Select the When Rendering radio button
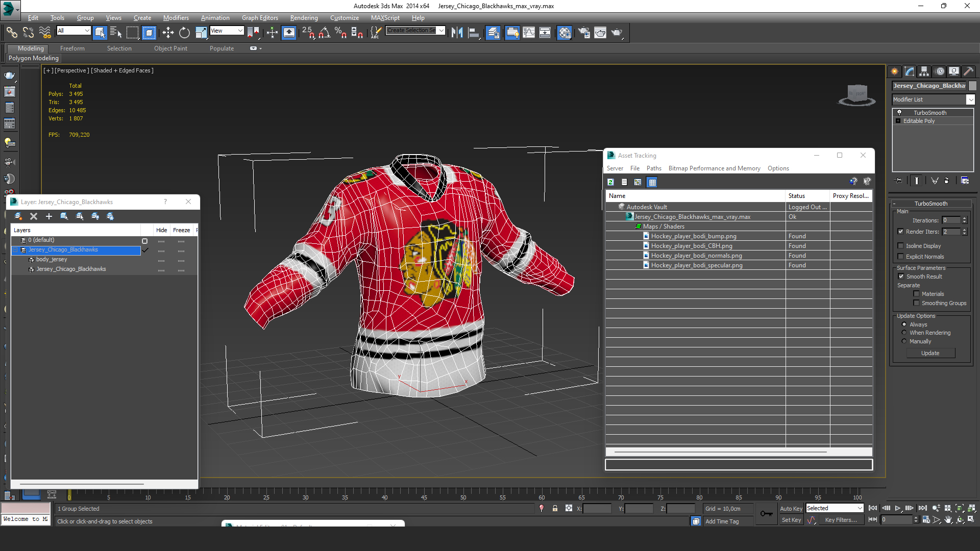The image size is (980, 551). click(904, 333)
